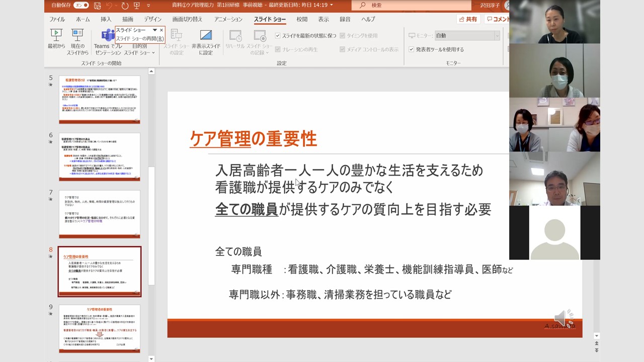Select the スライド ショー ribbon tab
644x362 pixels.
[x=270, y=19]
